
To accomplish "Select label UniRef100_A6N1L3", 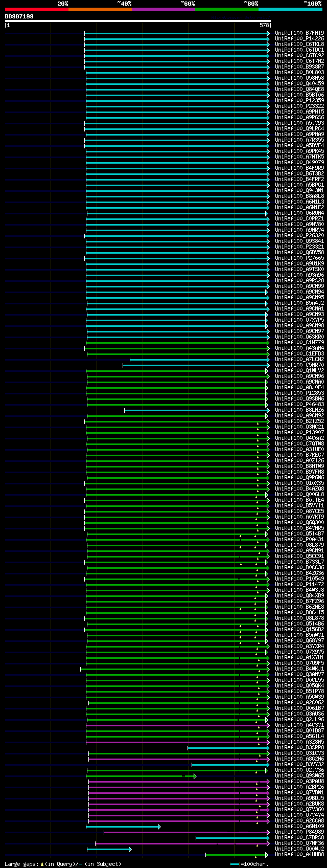I will (299, 202).
